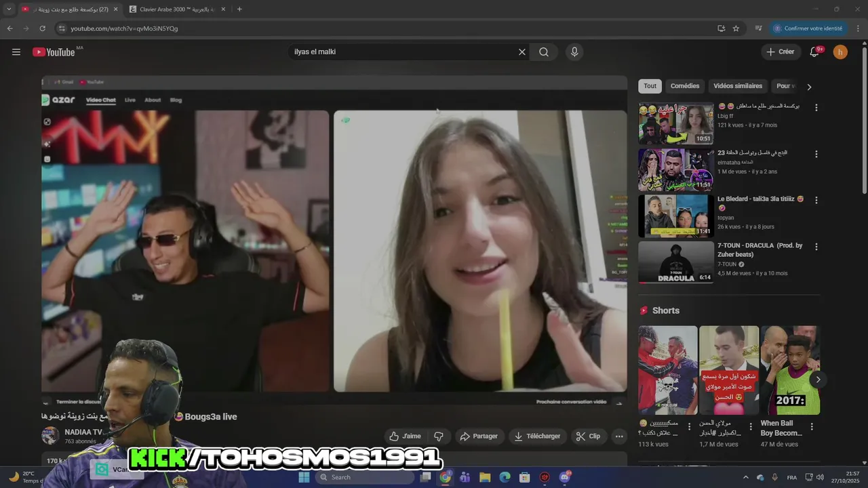Open a new browser tab
Viewport: 868px width, 488px height.
(239, 9)
